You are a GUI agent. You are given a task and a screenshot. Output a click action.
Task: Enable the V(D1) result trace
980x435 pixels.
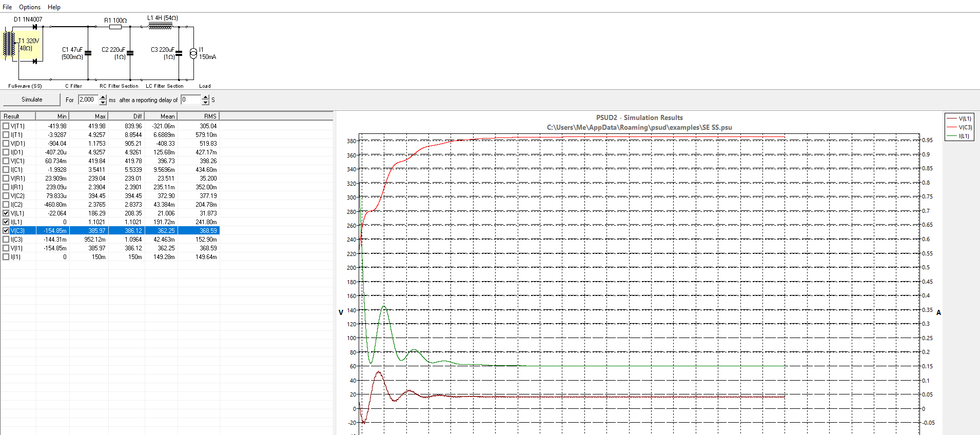(x=6, y=143)
